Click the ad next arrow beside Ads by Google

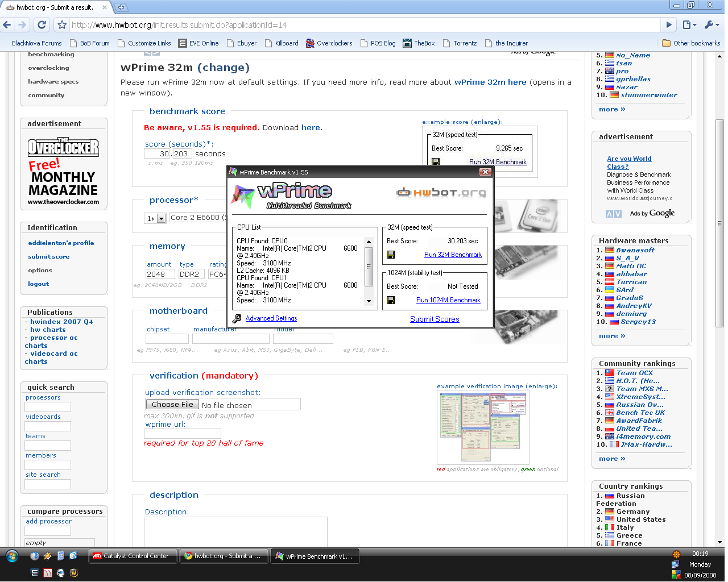pyautogui.click(x=618, y=214)
